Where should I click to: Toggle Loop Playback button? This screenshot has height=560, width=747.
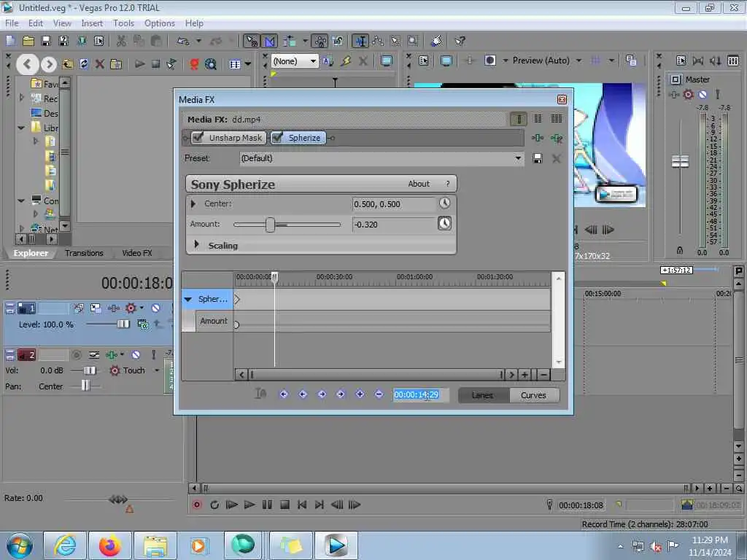coord(214,505)
